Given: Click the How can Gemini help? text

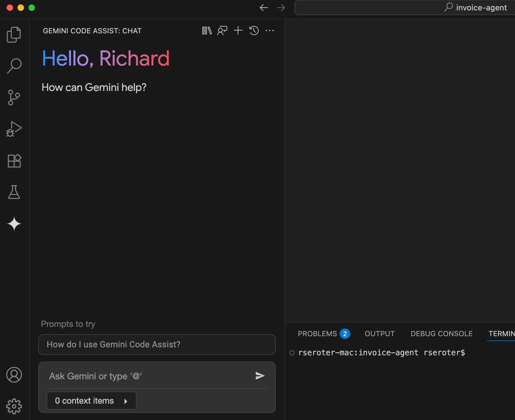Looking at the screenshot, I should [x=94, y=87].
